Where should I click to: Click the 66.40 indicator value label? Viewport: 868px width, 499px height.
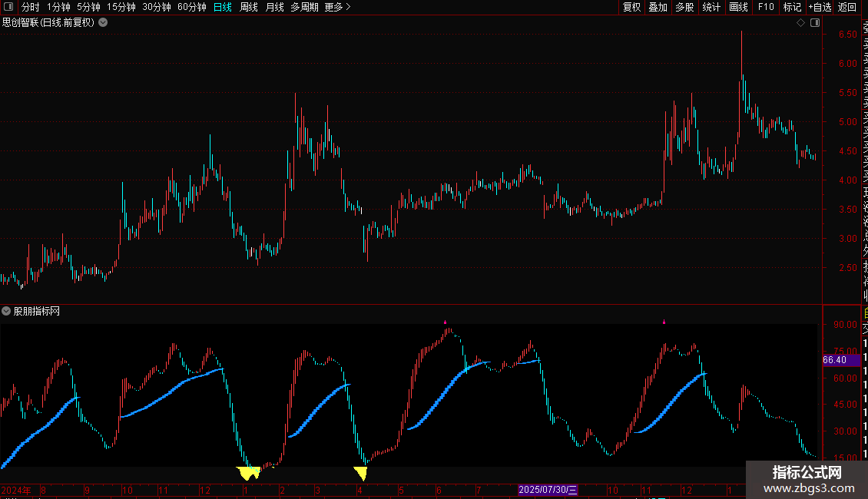click(835, 359)
